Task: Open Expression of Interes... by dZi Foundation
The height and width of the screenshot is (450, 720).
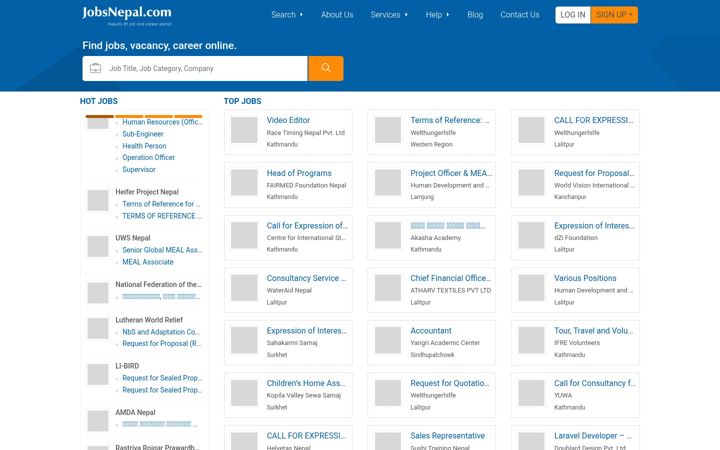Action: click(x=594, y=226)
